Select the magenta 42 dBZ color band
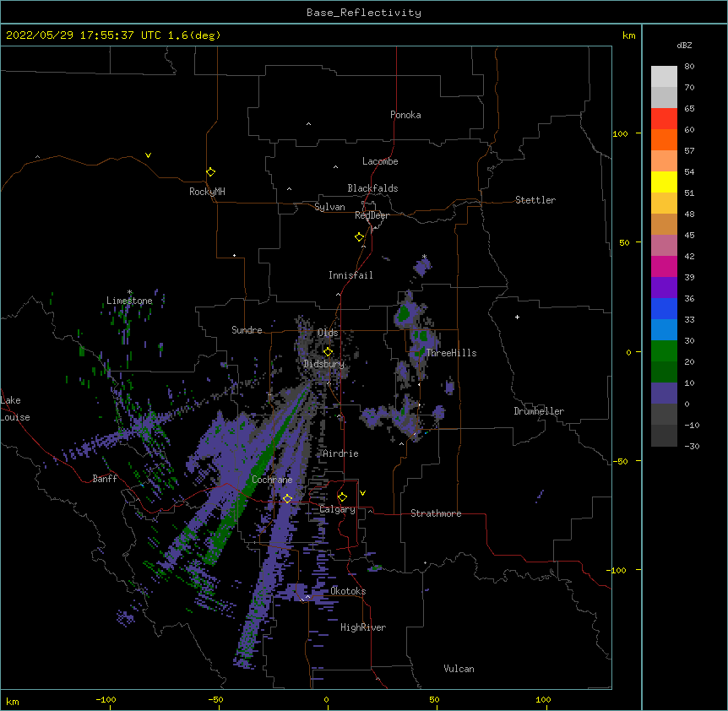Image resolution: width=728 pixels, height=711 pixels. 664,266
